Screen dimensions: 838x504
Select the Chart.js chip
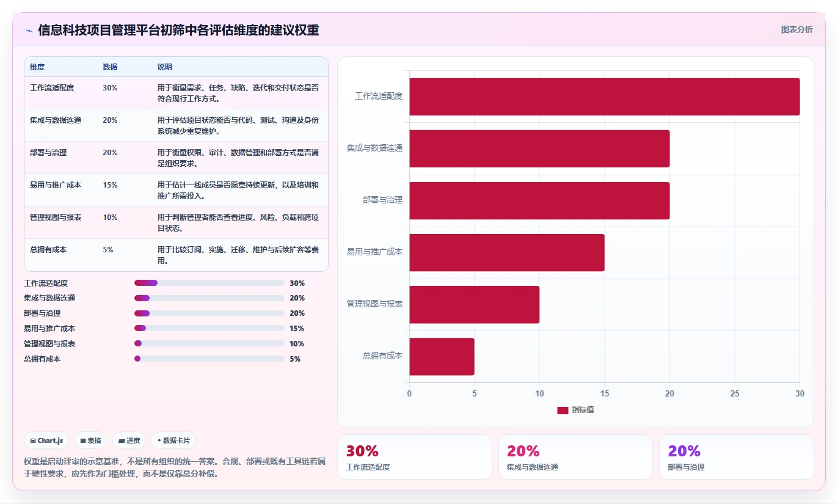pyautogui.click(x=46, y=440)
